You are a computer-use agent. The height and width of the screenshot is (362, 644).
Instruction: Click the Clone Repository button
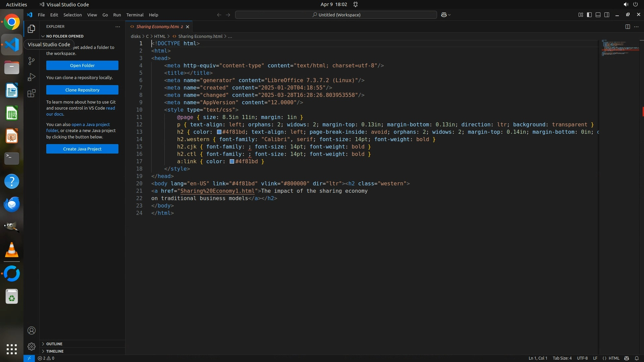point(82,90)
